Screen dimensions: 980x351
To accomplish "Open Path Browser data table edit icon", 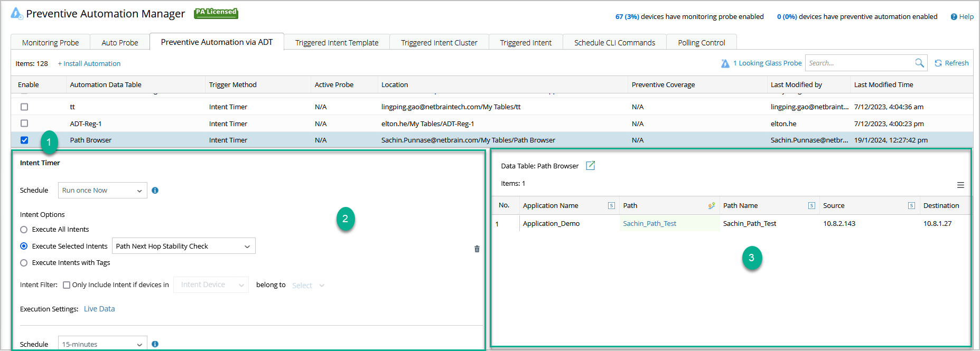I will (x=591, y=166).
